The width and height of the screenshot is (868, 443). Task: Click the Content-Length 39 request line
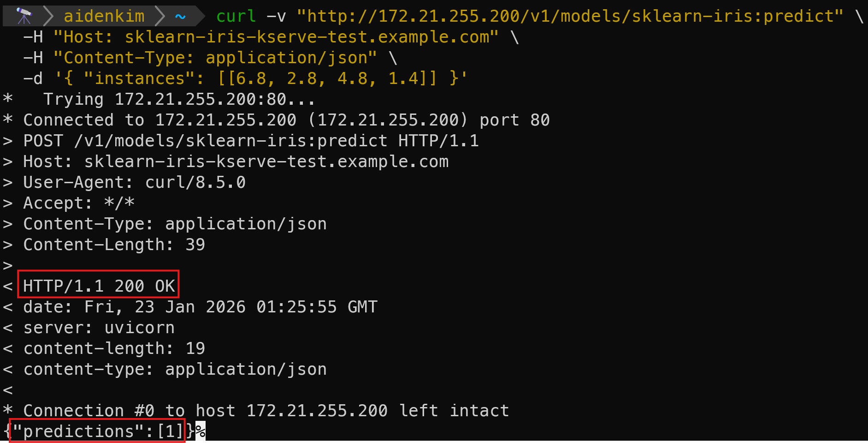pos(114,245)
